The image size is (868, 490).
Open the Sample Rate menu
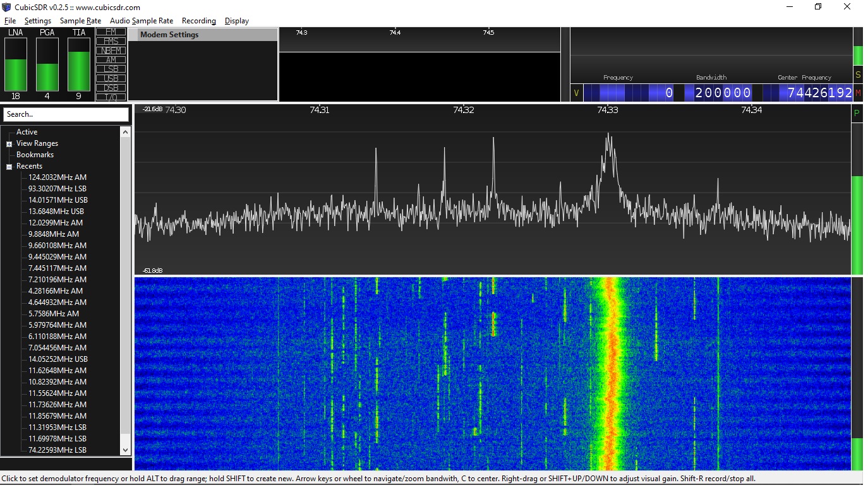click(x=80, y=21)
